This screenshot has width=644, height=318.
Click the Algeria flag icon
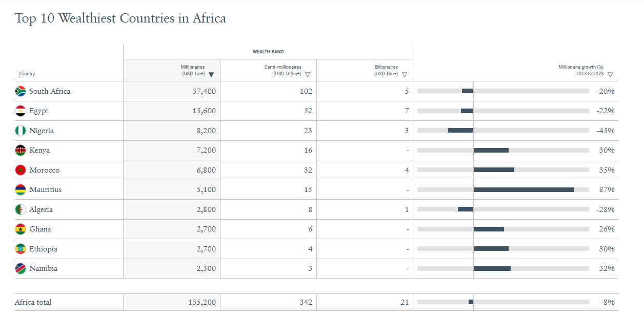coord(21,209)
